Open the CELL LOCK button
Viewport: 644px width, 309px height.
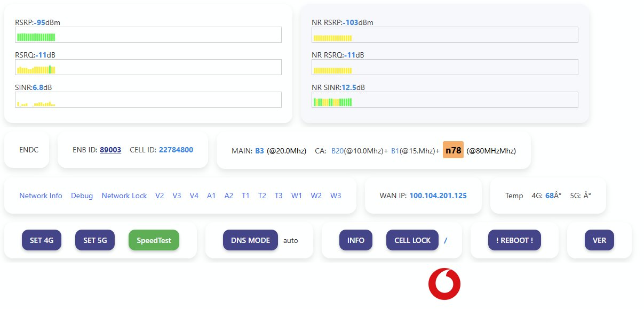(412, 240)
